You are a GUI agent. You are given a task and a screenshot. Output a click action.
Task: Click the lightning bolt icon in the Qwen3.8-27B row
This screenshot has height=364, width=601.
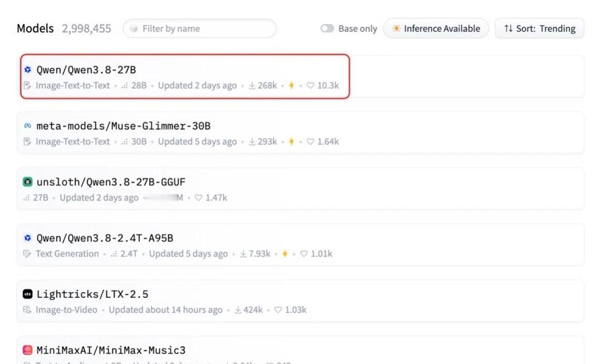(x=292, y=86)
